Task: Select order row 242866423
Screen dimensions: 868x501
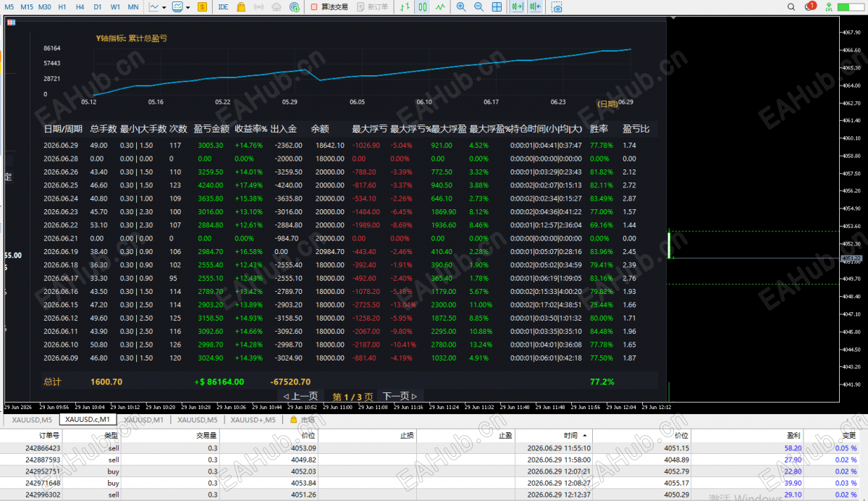Action: [429, 448]
